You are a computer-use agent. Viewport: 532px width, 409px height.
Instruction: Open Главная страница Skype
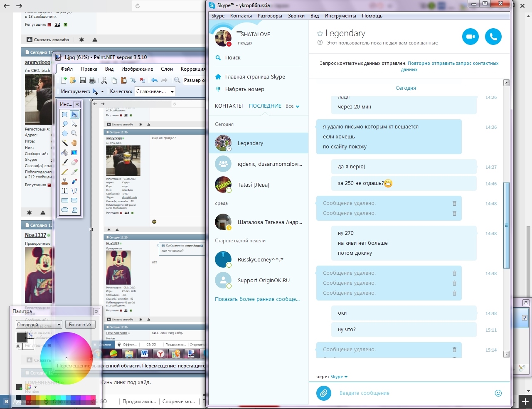[250, 77]
